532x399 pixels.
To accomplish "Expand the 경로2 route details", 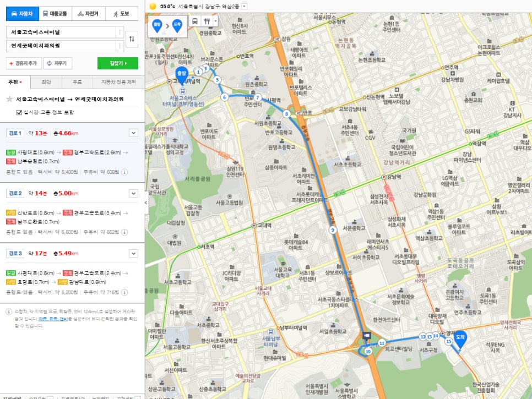I will coord(133,193).
